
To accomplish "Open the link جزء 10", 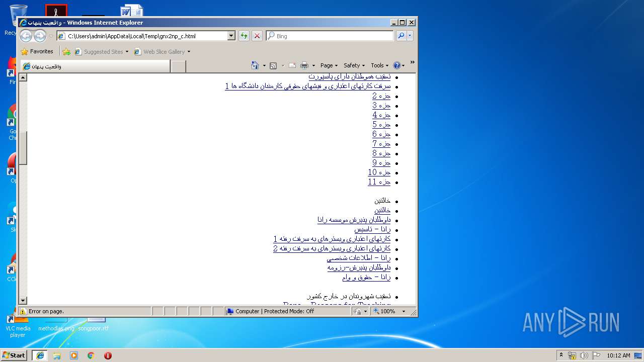I will [x=379, y=172].
